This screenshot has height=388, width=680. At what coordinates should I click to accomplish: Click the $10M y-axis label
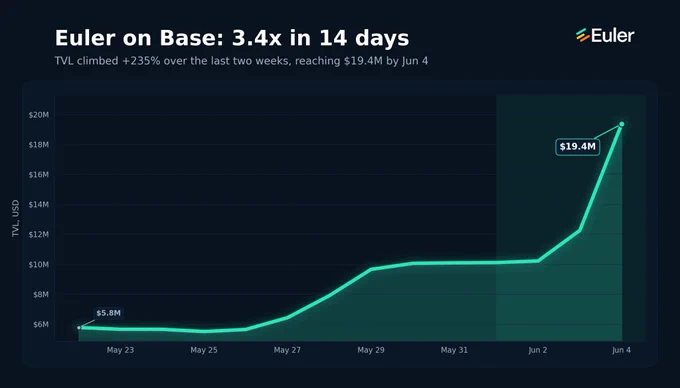click(39, 264)
